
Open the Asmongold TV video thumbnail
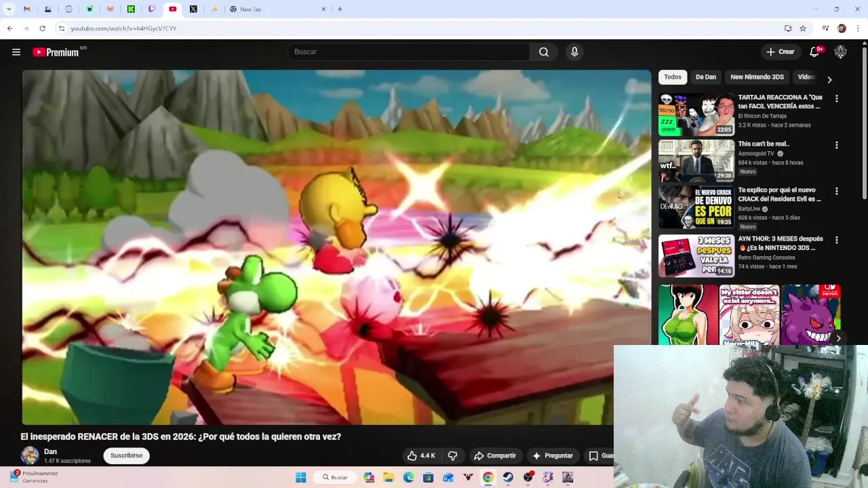tap(696, 161)
